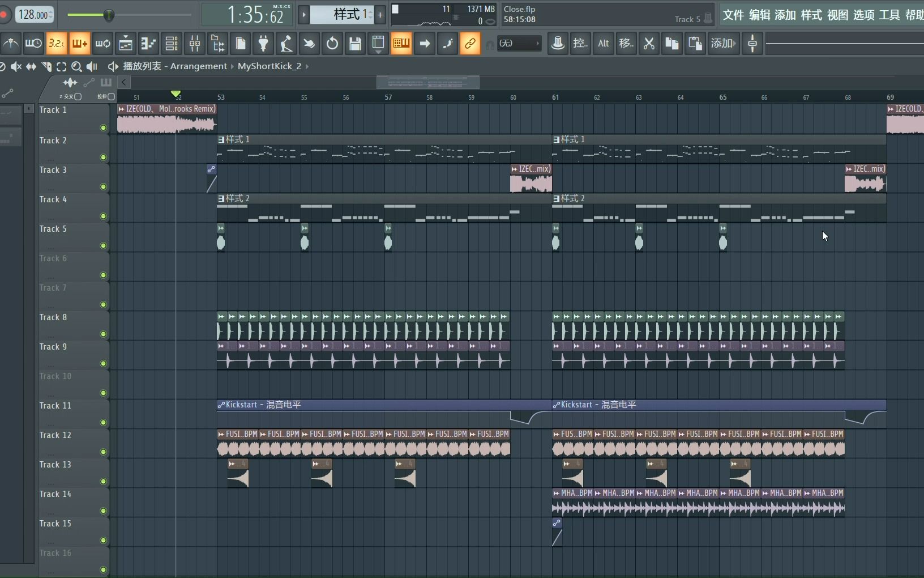
Task: Open the piano roll view icon
Action: click(148, 44)
